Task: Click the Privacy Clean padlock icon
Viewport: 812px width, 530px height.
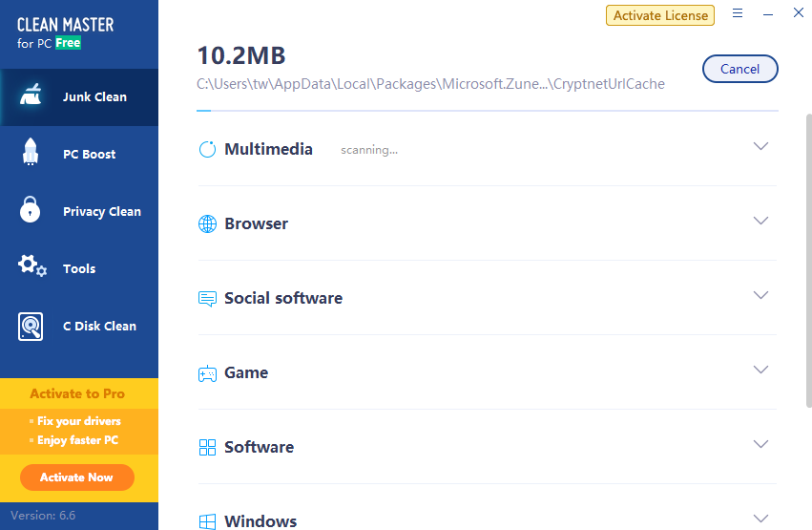Action: click(30, 209)
